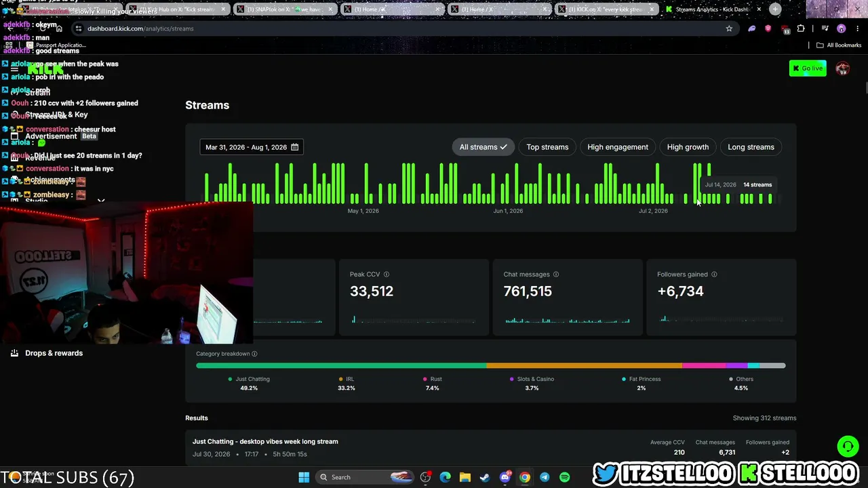Open a new browser tab

(x=775, y=9)
